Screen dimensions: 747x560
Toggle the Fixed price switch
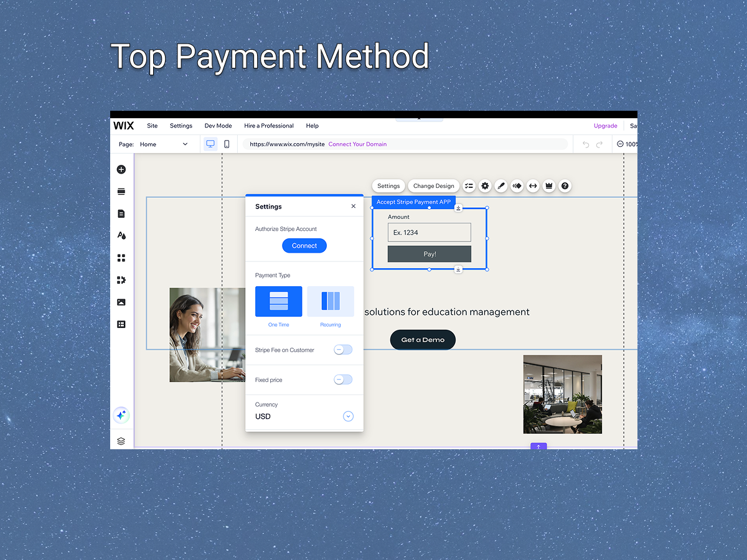[343, 380]
